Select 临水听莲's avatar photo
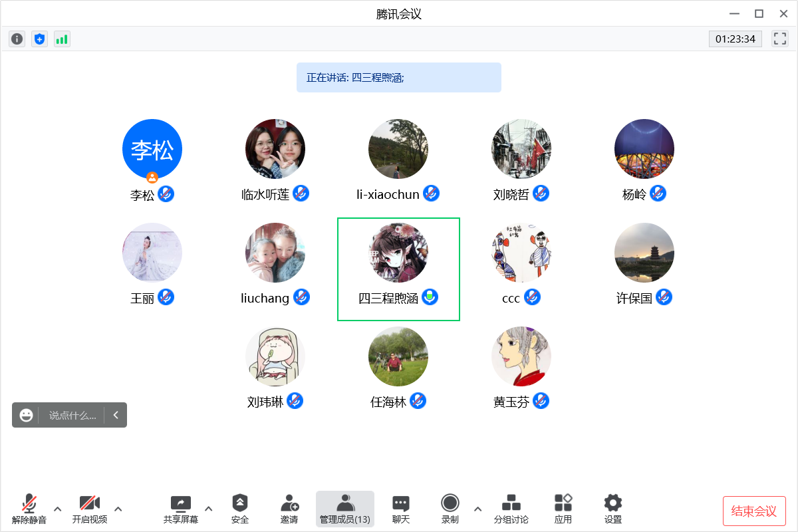Viewport: 798px width, 532px height. pos(275,149)
